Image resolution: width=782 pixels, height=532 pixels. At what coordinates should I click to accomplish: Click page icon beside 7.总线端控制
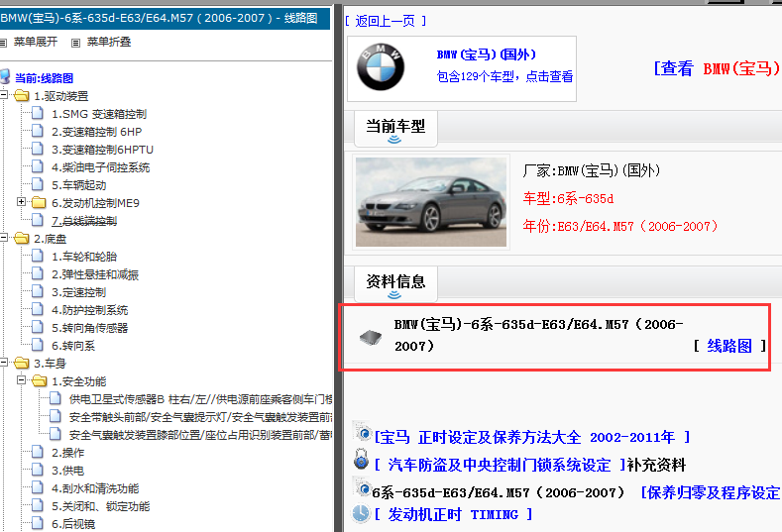coord(38,220)
